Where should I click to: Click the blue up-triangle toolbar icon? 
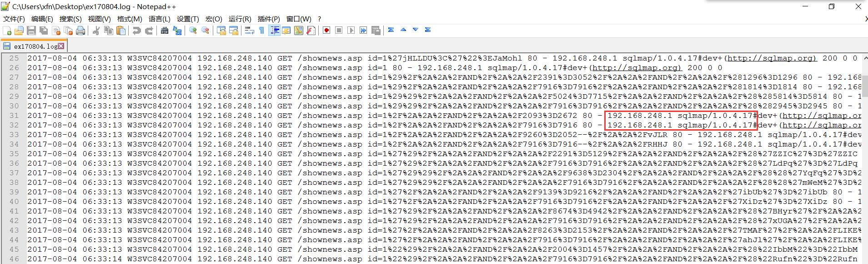point(403,30)
